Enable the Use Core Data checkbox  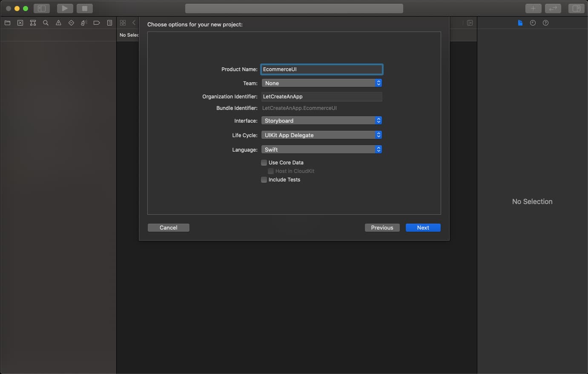264,163
